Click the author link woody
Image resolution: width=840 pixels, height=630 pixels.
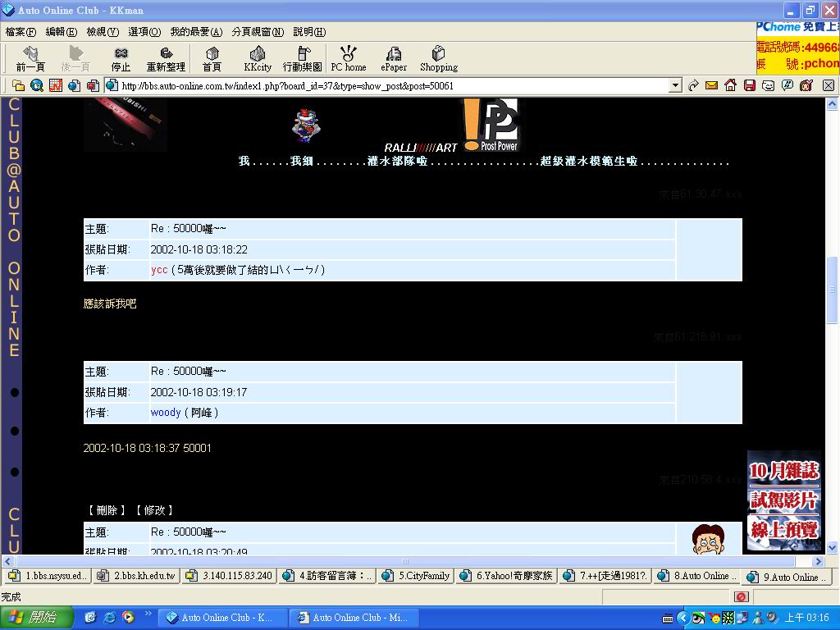(x=165, y=413)
